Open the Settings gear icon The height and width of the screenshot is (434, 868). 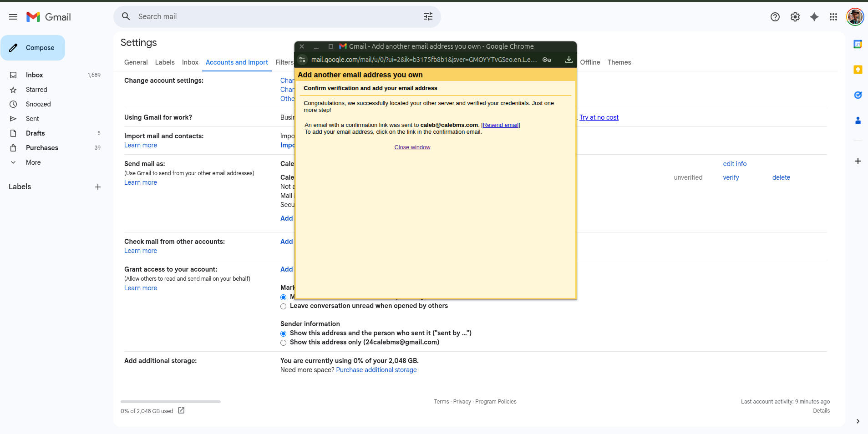795,17
